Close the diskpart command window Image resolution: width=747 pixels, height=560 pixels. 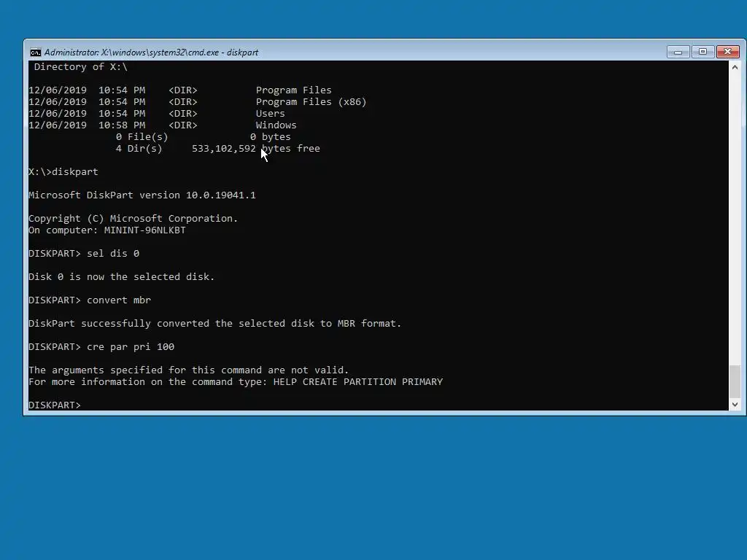(x=727, y=52)
